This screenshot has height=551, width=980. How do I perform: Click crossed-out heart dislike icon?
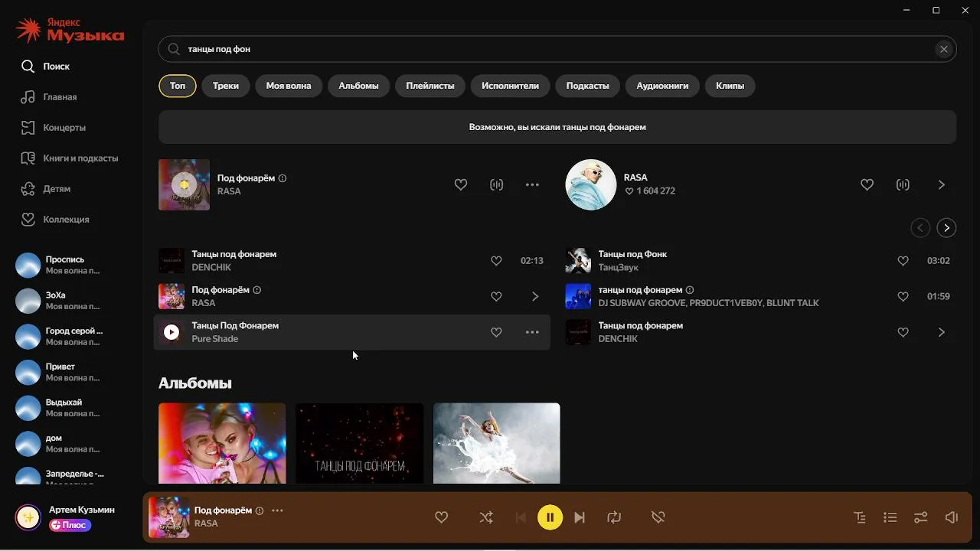coord(658,517)
